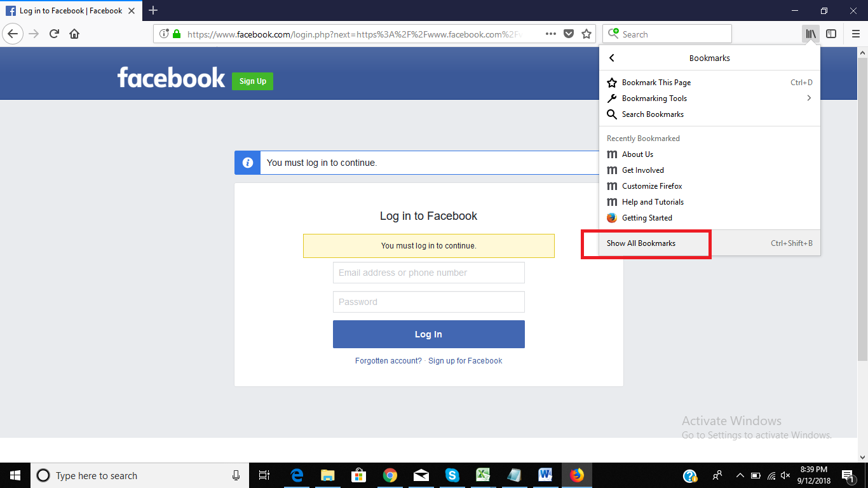Screen dimensions: 868x488
Task: Open File Explorer from taskbar
Action: [328, 475]
